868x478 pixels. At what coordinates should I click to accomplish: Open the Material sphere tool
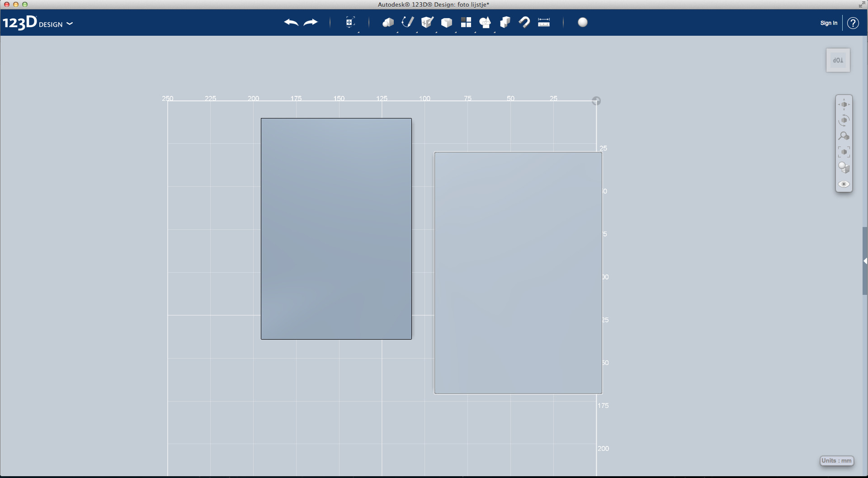(583, 22)
